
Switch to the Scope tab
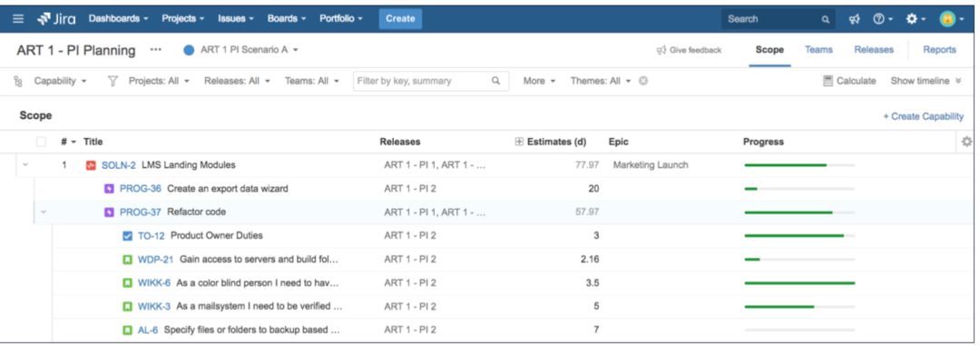[769, 50]
